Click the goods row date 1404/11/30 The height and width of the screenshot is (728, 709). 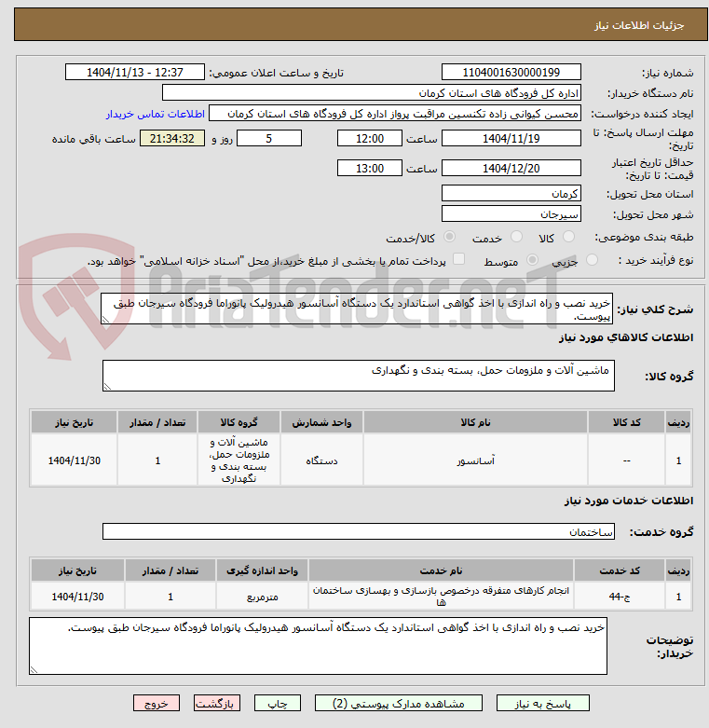(75, 460)
